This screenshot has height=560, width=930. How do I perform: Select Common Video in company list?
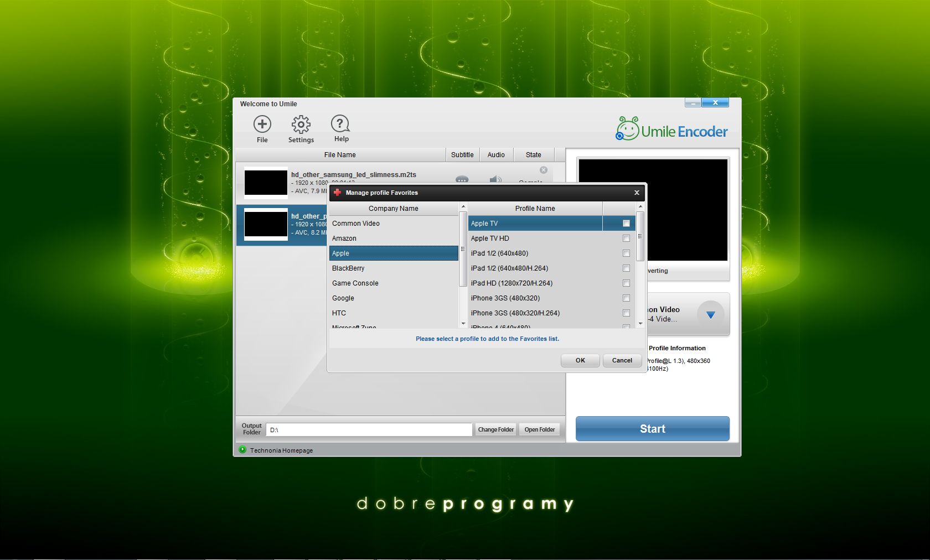(394, 224)
